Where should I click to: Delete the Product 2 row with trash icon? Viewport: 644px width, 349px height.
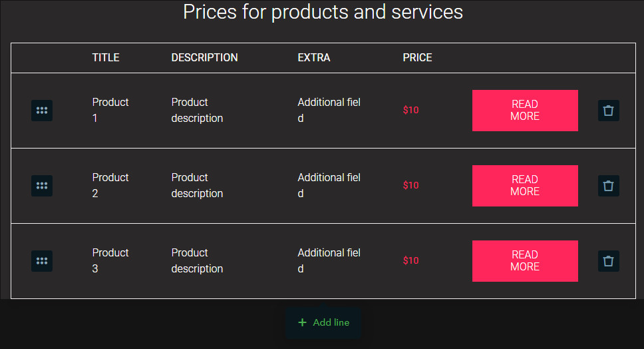tap(608, 186)
